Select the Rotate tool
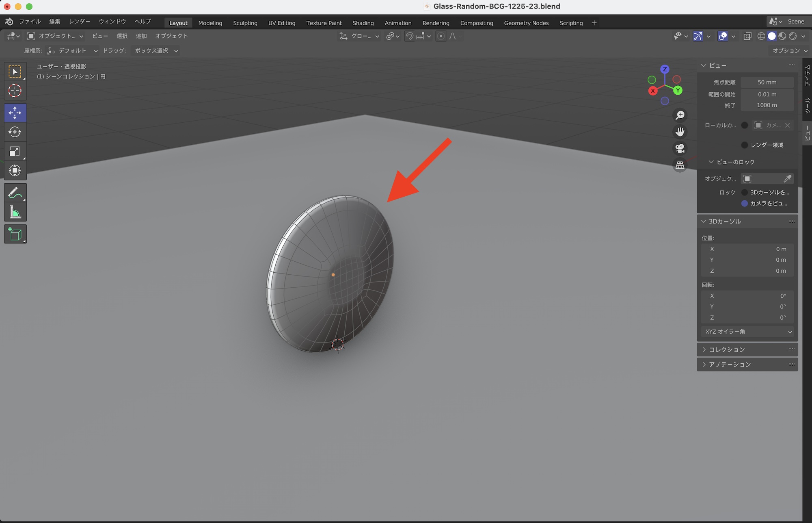This screenshot has width=812, height=523. point(15,132)
